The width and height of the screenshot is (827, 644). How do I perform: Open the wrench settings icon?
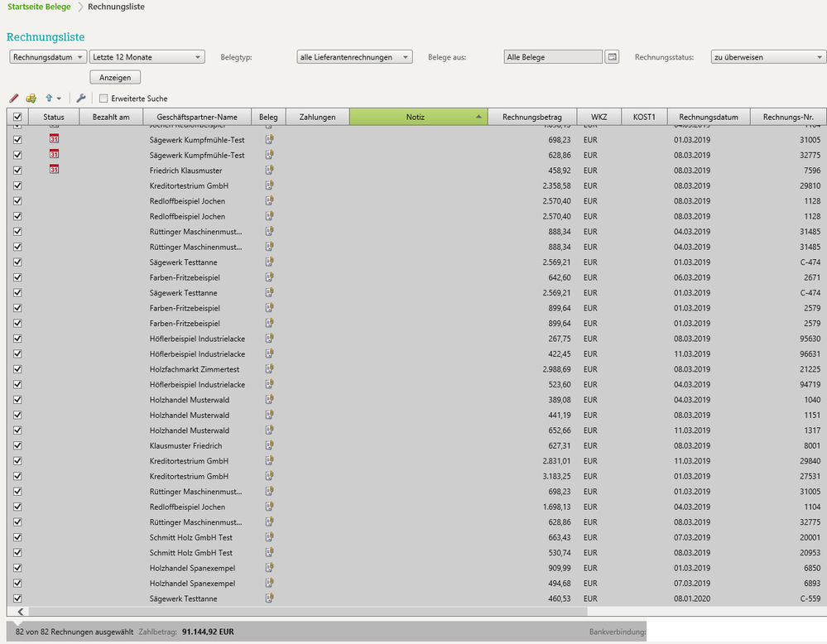[81, 99]
